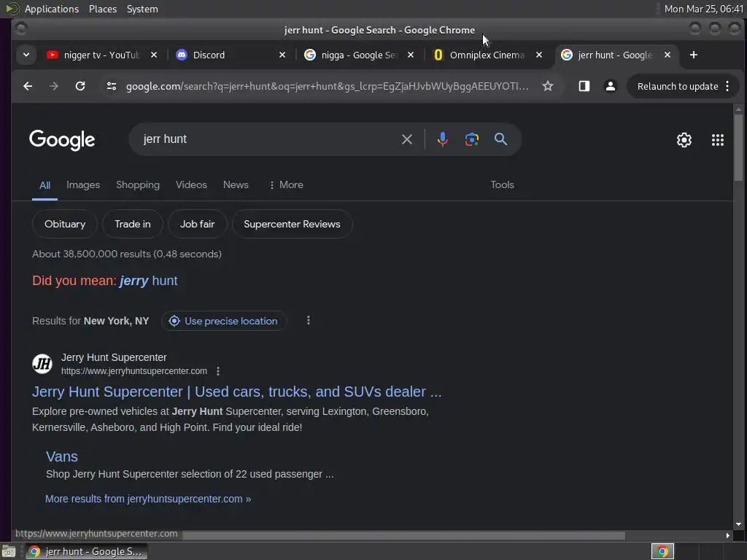Open options for the Jerry Hunt Supercenter result
The height and width of the screenshot is (560, 747).
pos(218,371)
